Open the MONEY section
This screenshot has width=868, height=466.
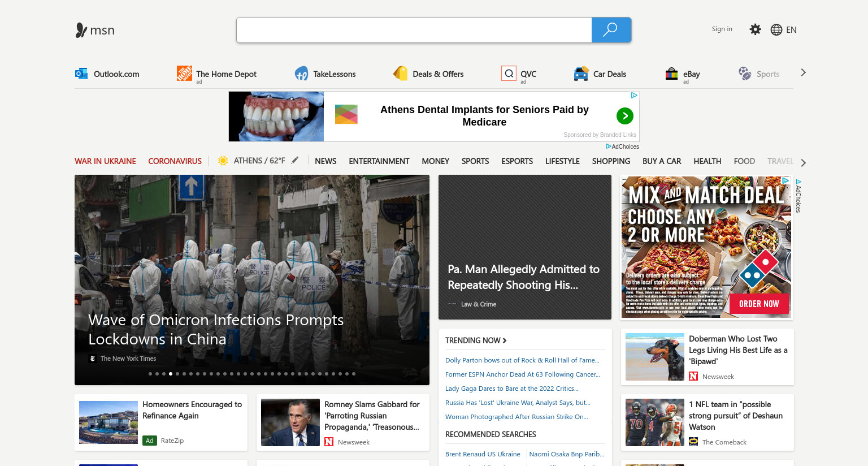pyautogui.click(x=435, y=161)
